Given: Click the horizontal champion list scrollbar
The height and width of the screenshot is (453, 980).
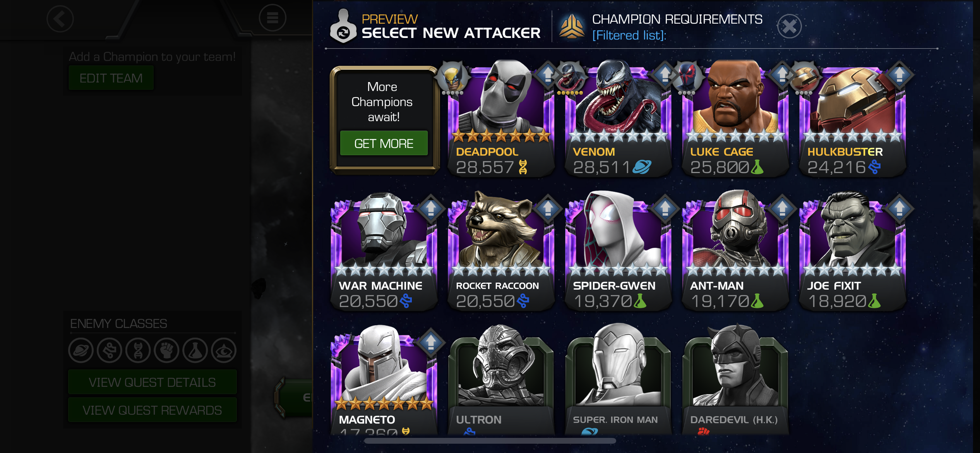Looking at the screenshot, I should click(x=490, y=441).
